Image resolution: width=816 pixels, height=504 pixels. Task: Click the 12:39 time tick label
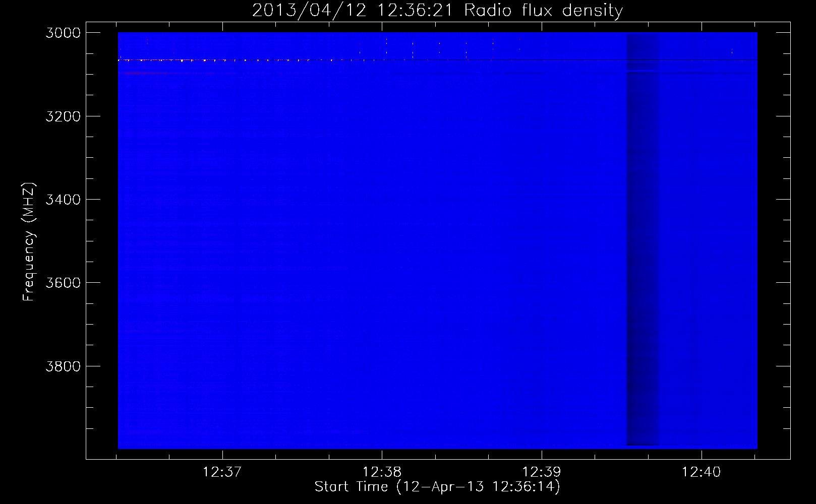(x=542, y=472)
